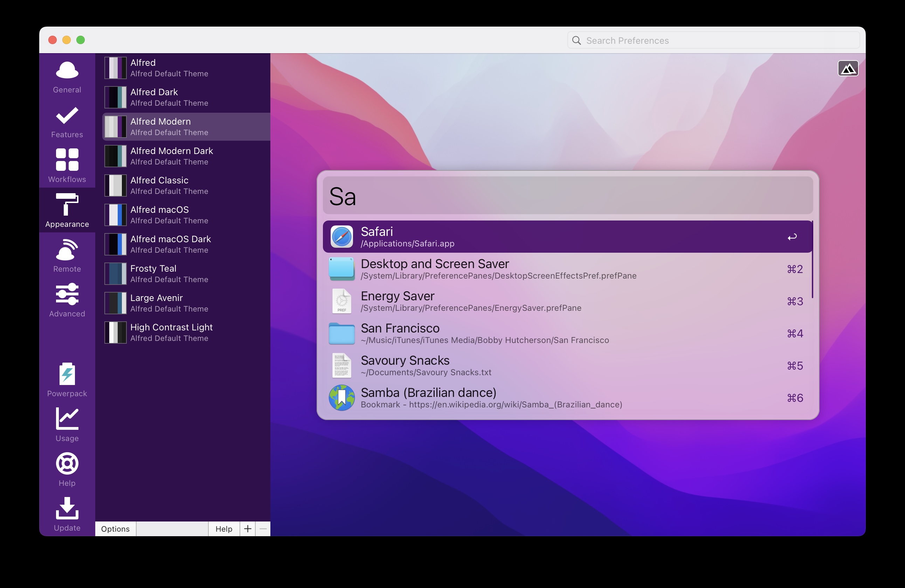Select the Safari result in preview
This screenshot has height=588, width=905.
[567, 237]
